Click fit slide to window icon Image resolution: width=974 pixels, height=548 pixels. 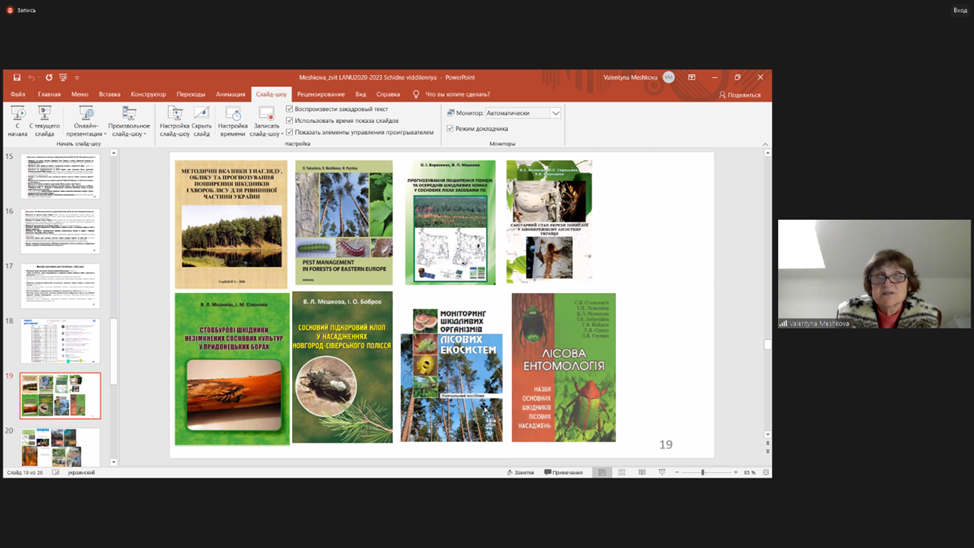coord(766,473)
